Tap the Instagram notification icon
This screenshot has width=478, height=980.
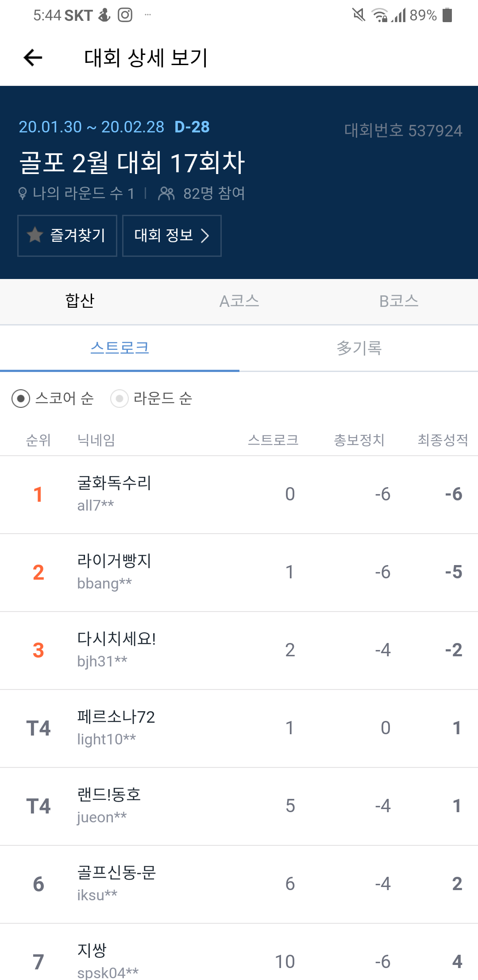pyautogui.click(x=125, y=15)
